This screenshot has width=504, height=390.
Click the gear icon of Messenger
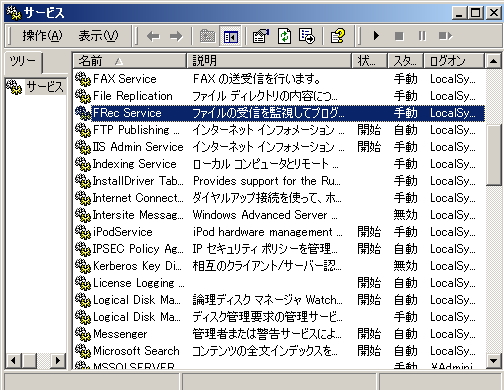(x=83, y=334)
